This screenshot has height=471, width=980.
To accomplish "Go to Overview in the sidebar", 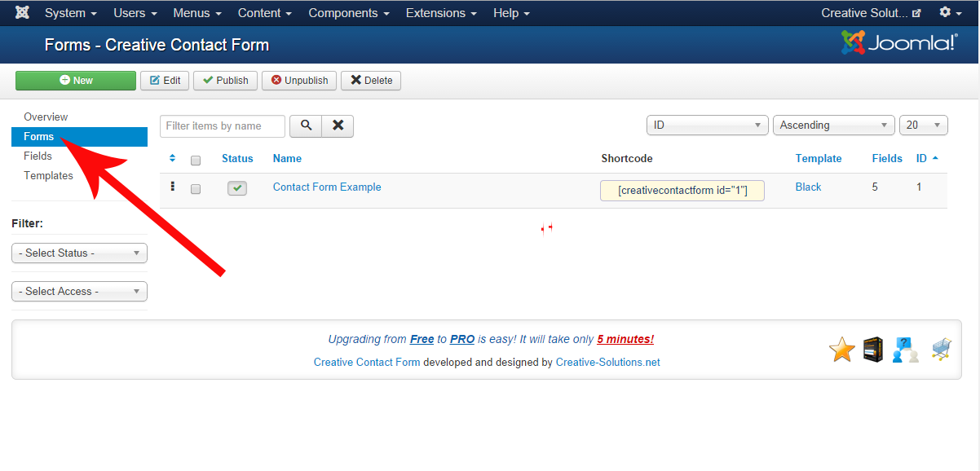I will (x=46, y=117).
